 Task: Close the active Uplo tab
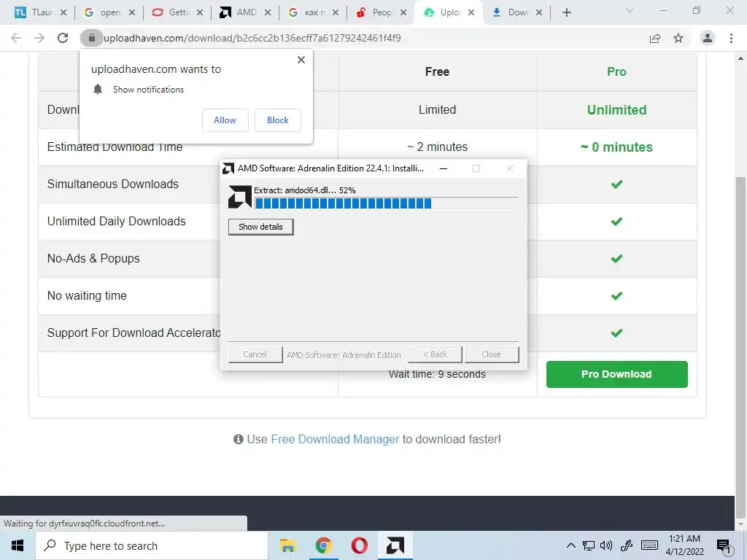471,13
